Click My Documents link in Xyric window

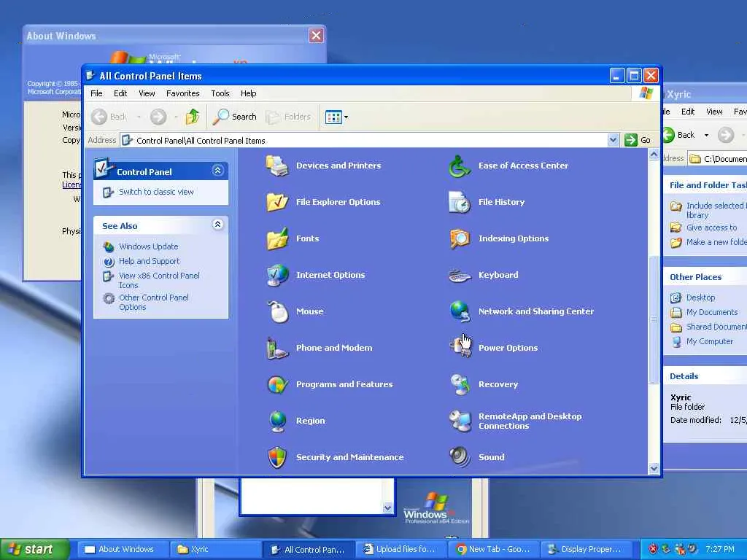[712, 312]
